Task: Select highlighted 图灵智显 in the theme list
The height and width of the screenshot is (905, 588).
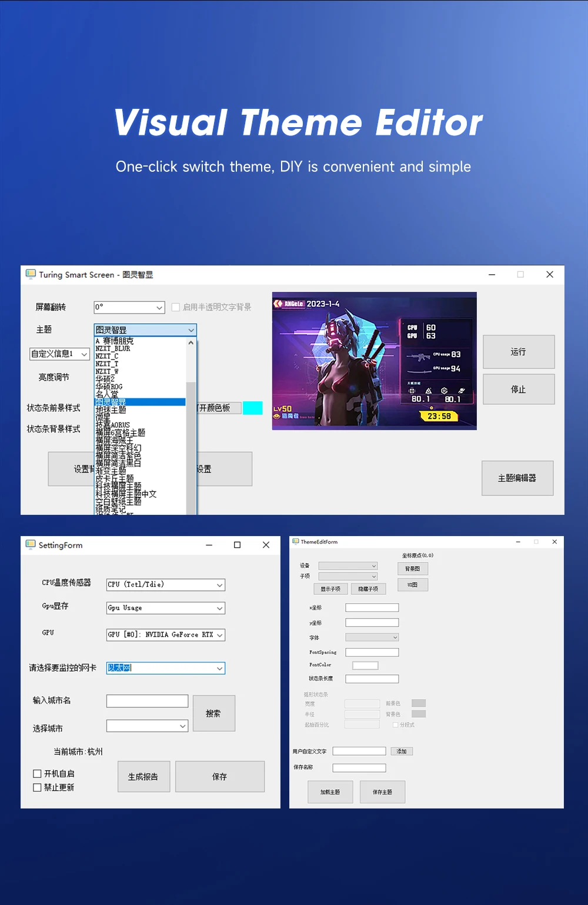Action: [140, 402]
